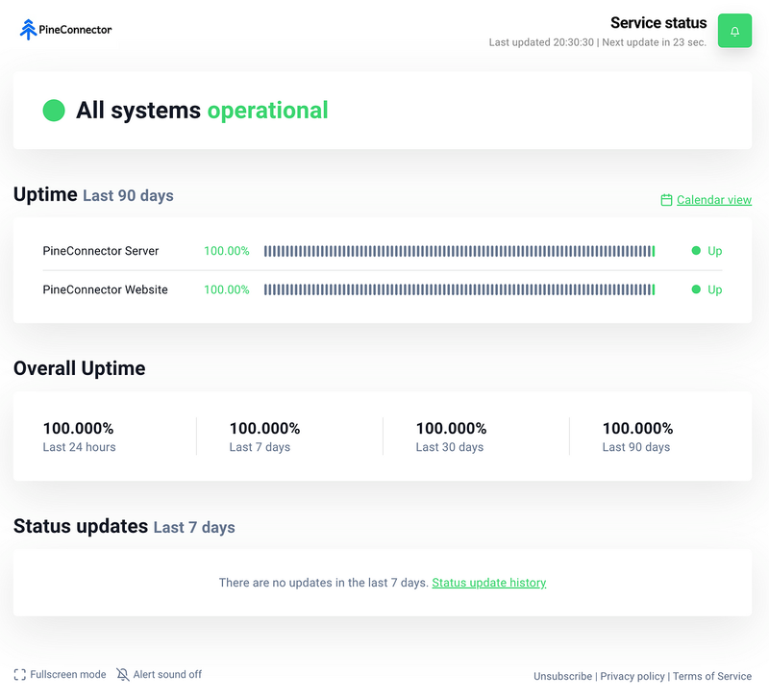Click the PineConnector tree logo icon

click(x=30, y=29)
